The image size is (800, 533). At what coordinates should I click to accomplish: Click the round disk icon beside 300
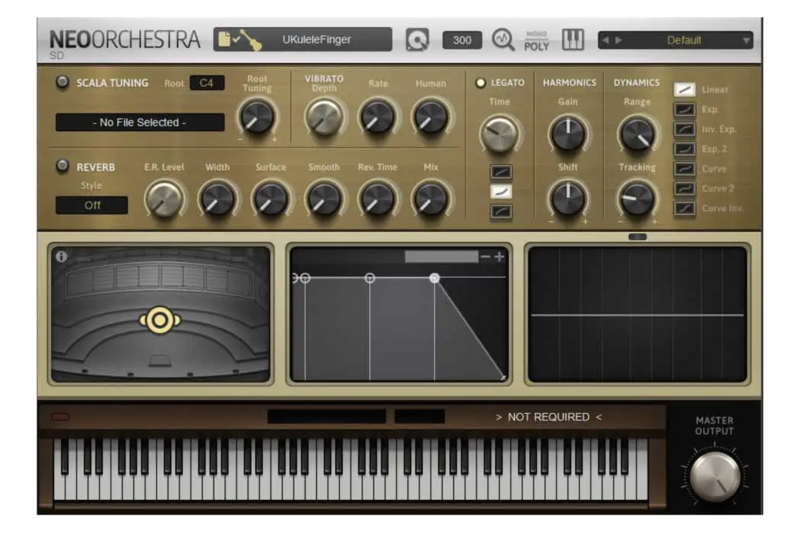point(417,40)
